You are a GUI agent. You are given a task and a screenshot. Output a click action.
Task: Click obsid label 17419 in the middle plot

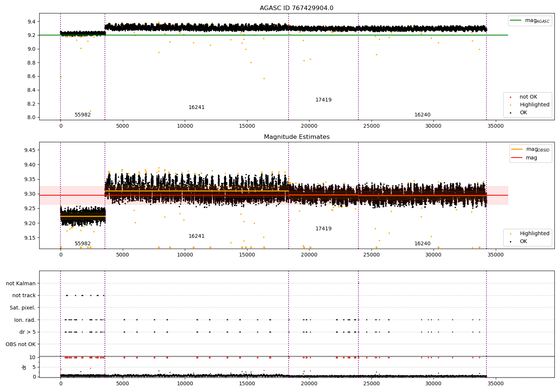[x=323, y=229]
